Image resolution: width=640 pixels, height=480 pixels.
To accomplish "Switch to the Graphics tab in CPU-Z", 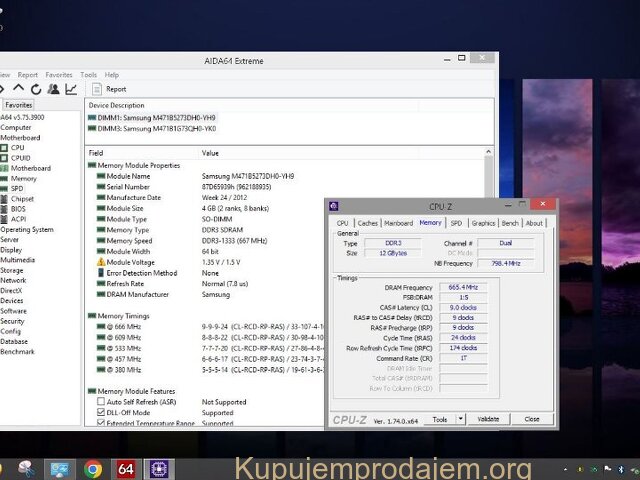I will tap(484, 223).
